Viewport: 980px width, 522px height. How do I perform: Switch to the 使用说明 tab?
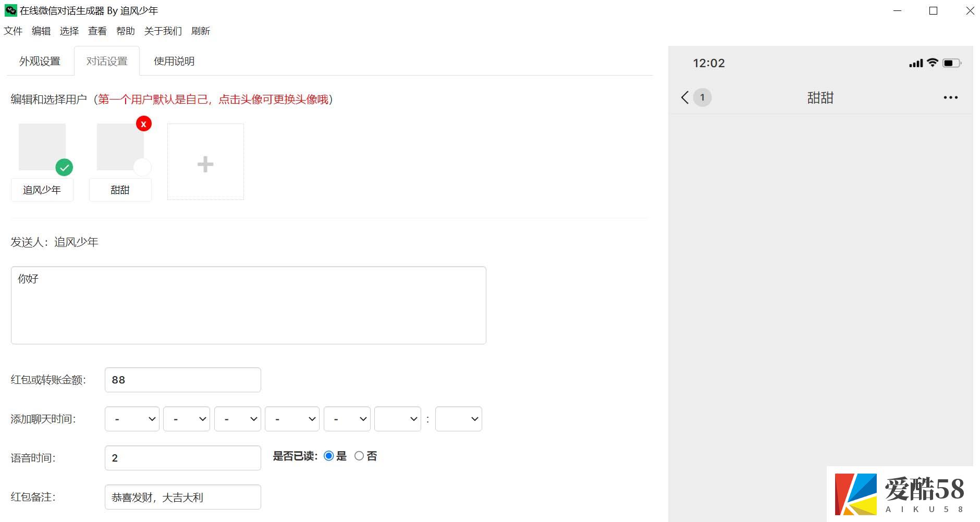(174, 61)
